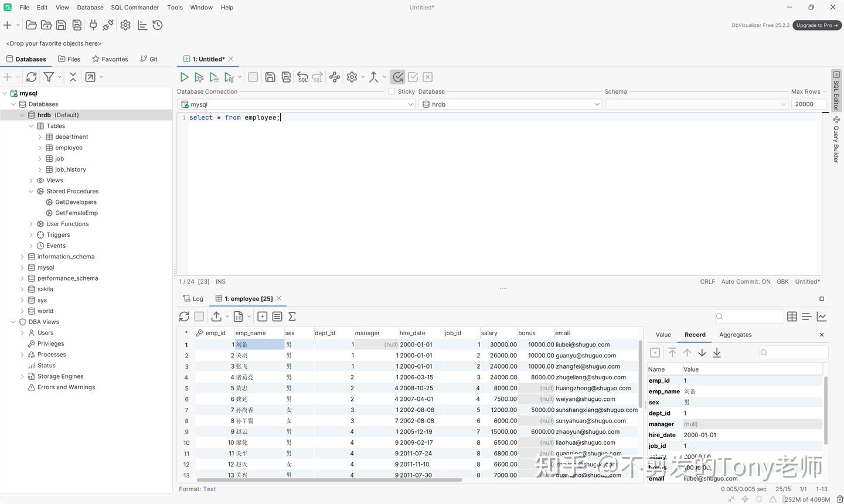This screenshot has height=504, width=844.
Task: Switch to the Git tab
Action: pyautogui.click(x=149, y=59)
